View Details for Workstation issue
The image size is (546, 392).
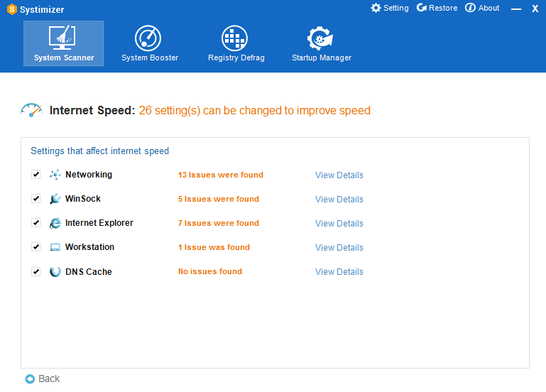pos(339,248)
